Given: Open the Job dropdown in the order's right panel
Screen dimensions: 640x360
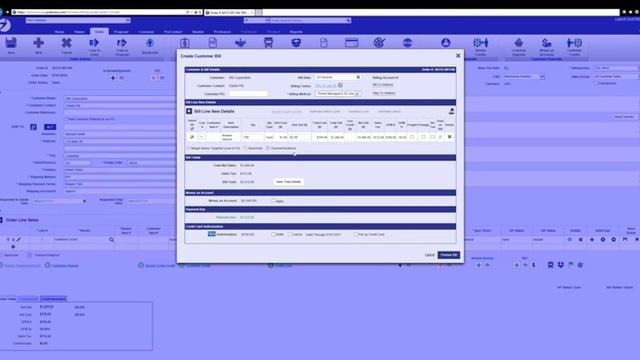Looking at the screenshot, I should (524, 76).
